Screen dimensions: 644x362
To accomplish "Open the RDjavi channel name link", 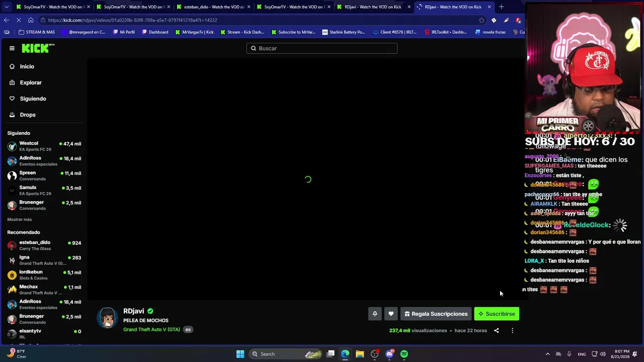I will tap(134, 311).
